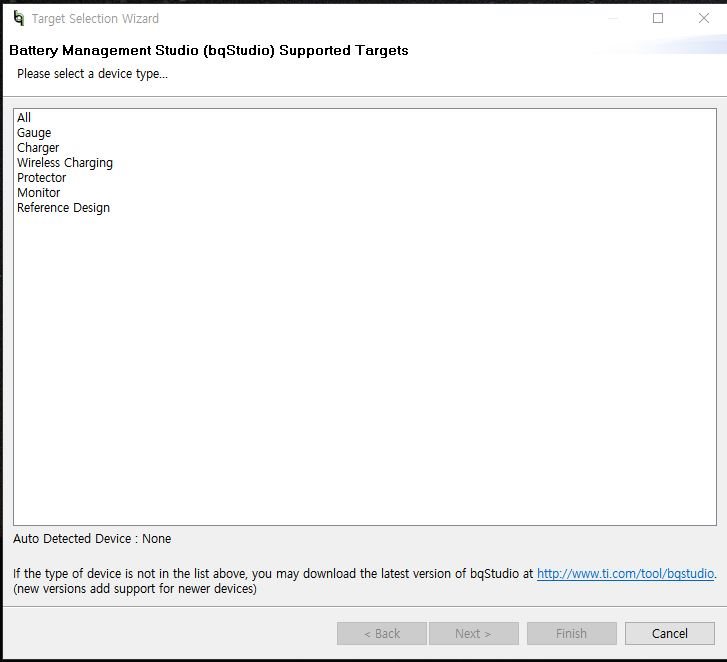This screenshot has width=727, height=662.
Task: Click the Supported Targets heading
Action: [x=209, y=50]
